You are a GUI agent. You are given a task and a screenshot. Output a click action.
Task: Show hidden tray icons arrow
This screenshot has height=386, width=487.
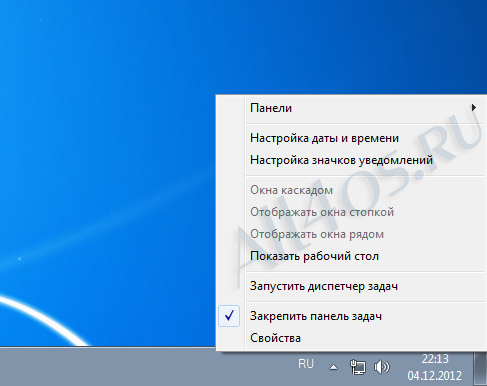coord(333,367)
